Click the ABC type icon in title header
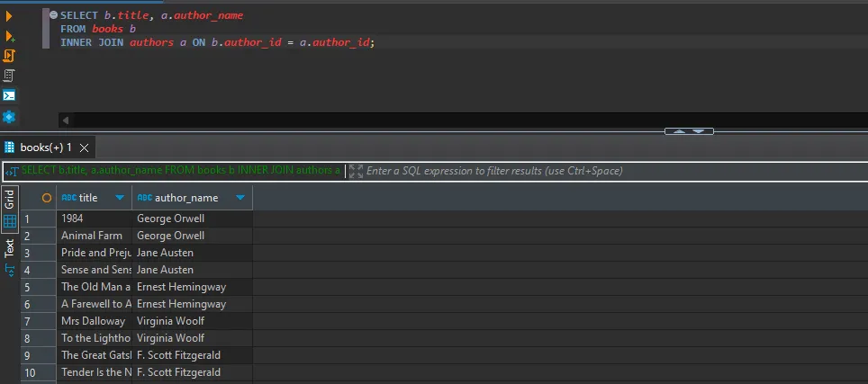This screenshot has height=384, width=868. coord(69,198)
